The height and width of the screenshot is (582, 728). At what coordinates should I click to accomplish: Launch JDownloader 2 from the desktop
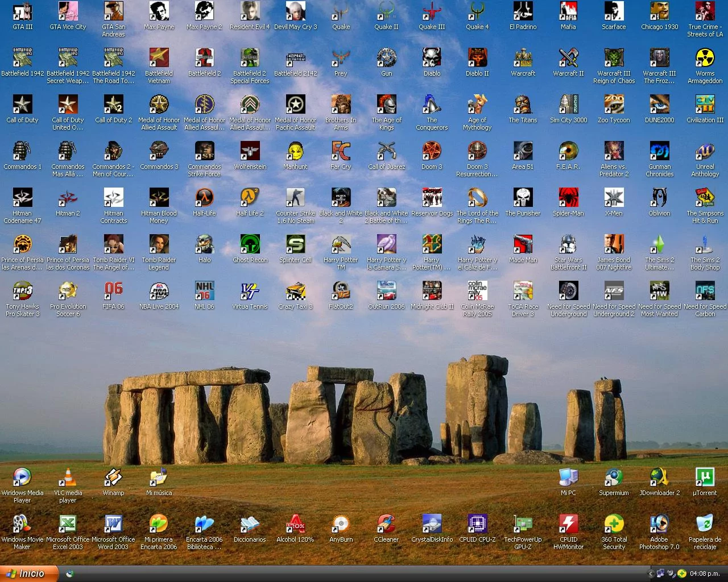point(659,477)
